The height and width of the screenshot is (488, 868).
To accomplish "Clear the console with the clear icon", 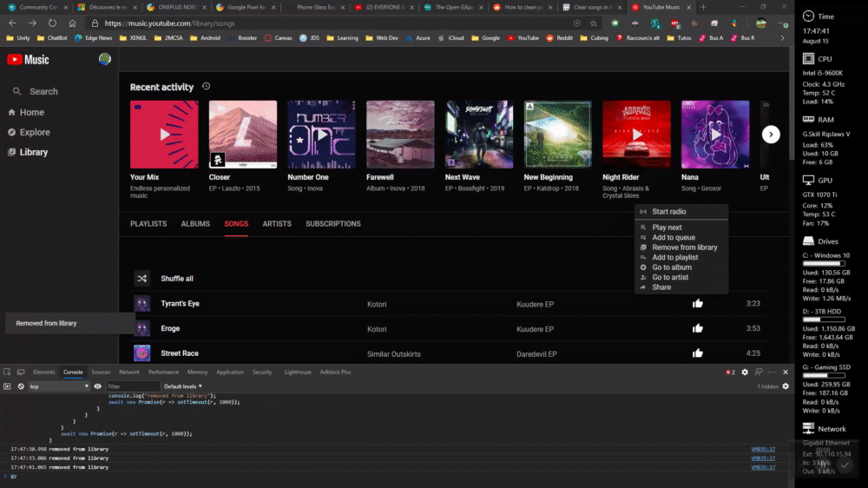I will click(21, 386).
